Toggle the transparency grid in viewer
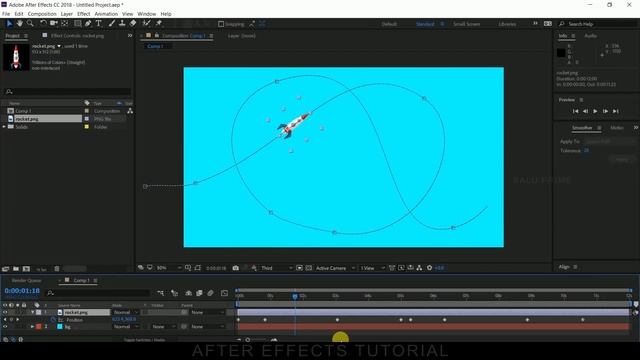This screenshot has width=640, height=360. [x=309, y=268]
